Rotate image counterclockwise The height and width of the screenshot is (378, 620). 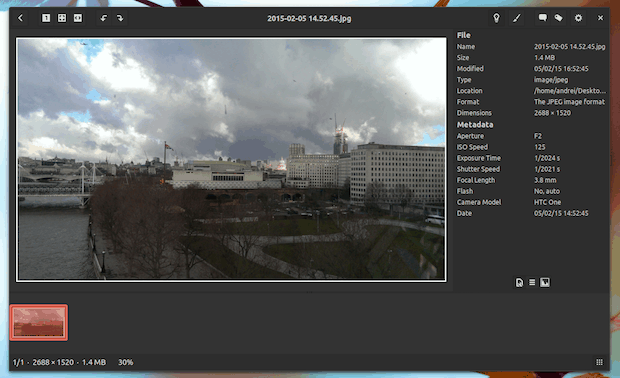(x=104, y=18)
